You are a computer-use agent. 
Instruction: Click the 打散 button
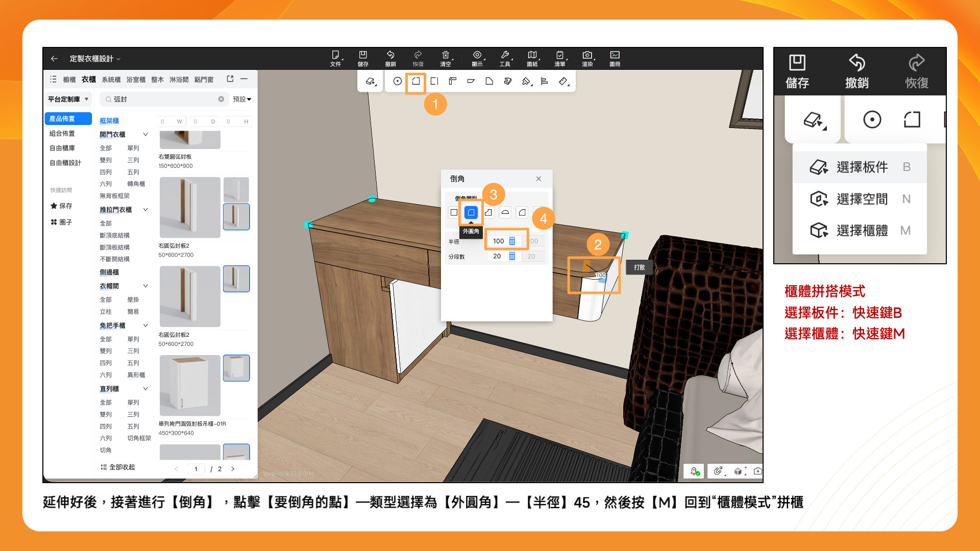point(639,267)
